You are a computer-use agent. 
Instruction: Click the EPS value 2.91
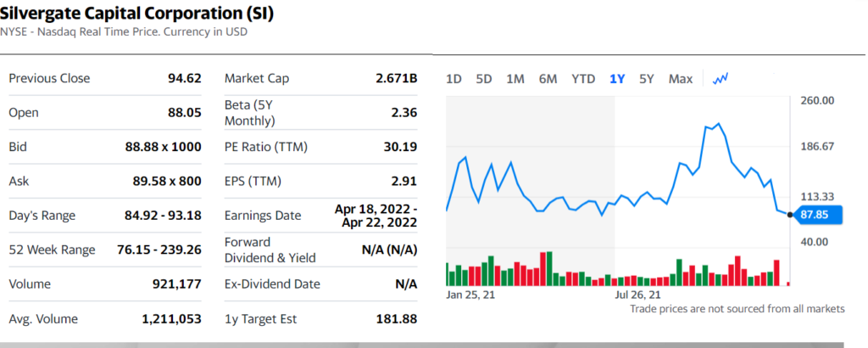404,181
